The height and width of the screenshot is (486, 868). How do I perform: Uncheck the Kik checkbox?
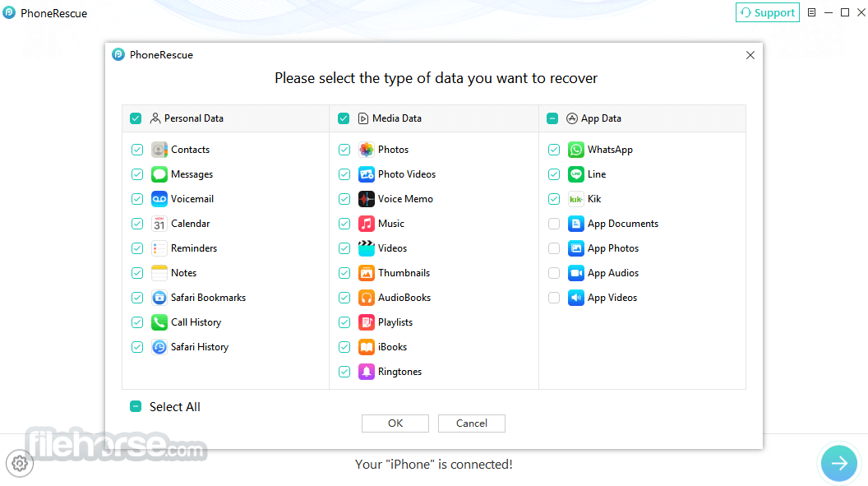tap(554, 199)
